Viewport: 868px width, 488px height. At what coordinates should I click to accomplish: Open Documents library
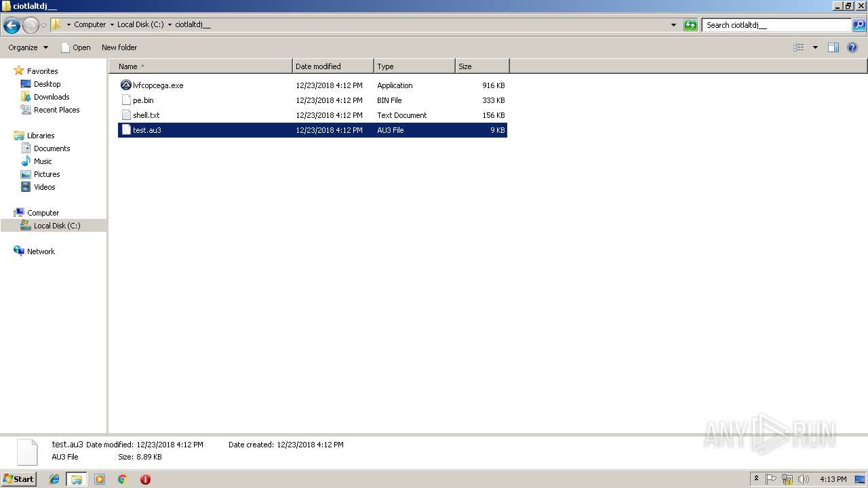tap(52, 148)
